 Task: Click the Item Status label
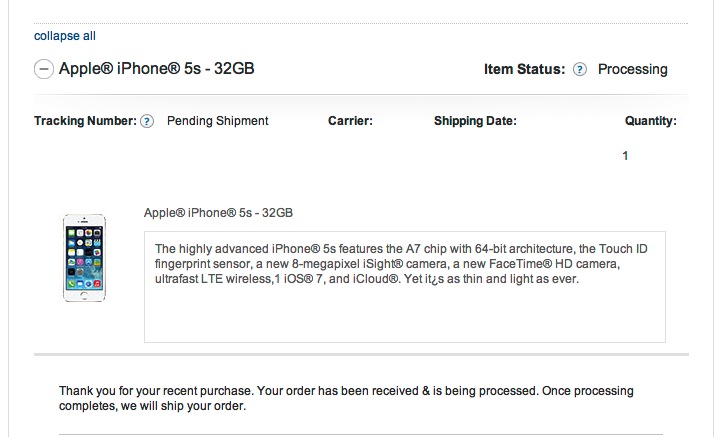[x=524, y=69]
